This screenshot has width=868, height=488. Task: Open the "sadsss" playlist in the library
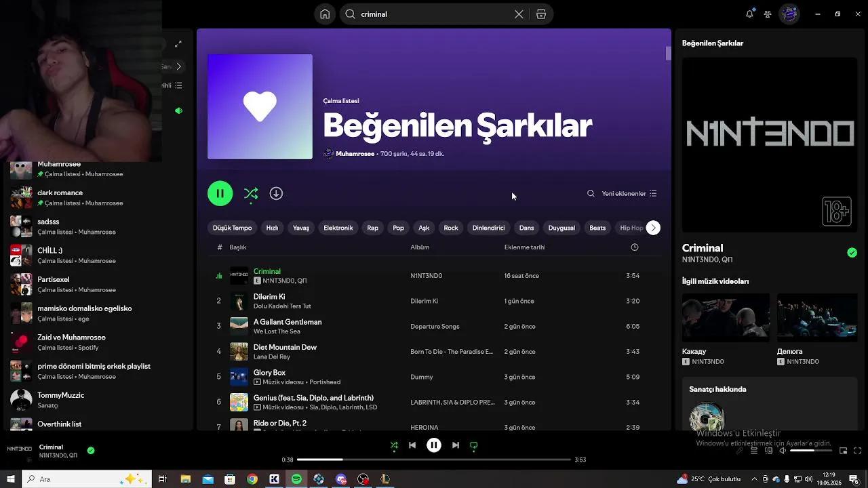(97, 226)
